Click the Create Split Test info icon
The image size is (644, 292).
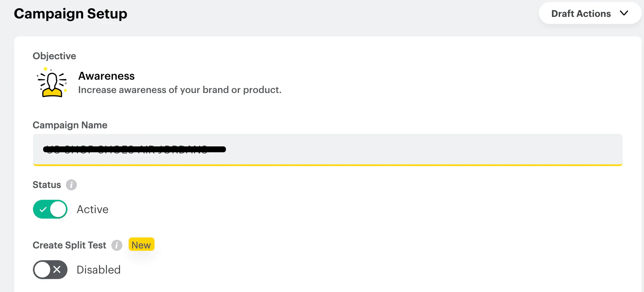[117, 245]
